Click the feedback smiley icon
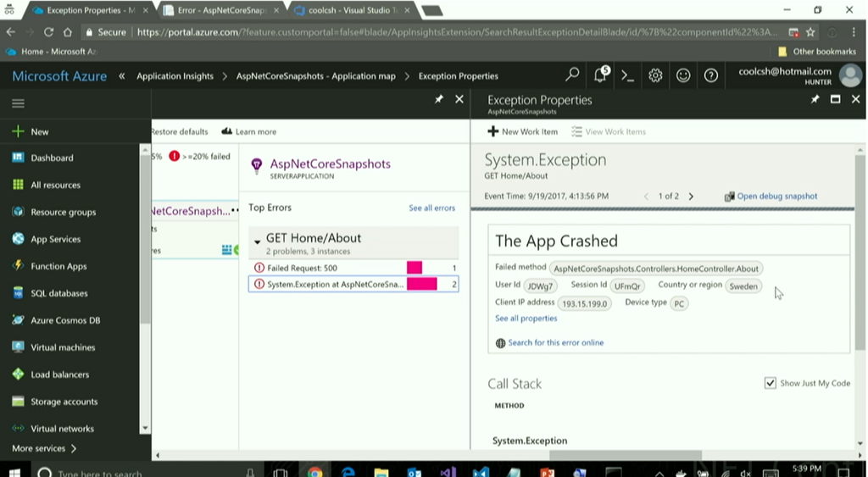This screenshot has height=477, width=868. (683, 75)
